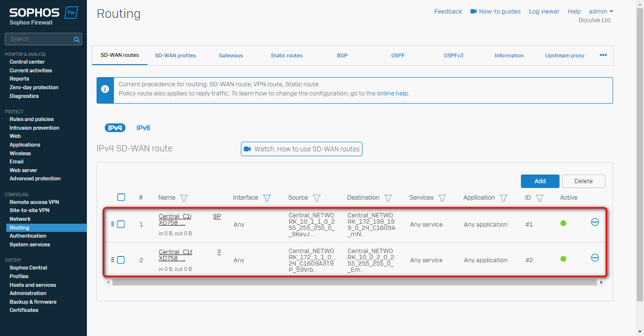Check the box for route 1

coord(121,224)
